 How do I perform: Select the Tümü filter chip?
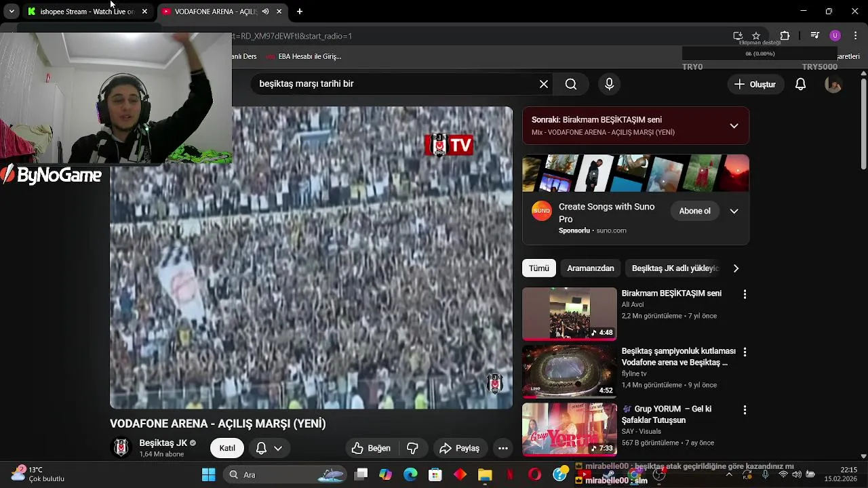pos(539,268)
